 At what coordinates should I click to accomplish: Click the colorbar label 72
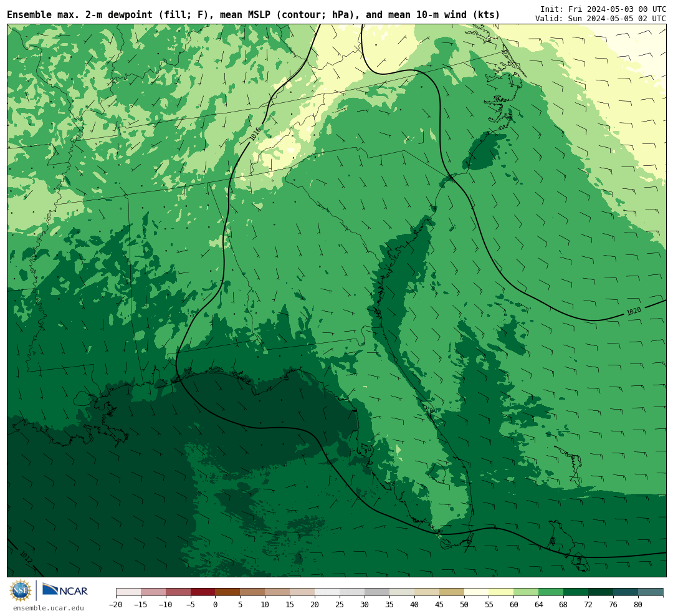point(588,605)
